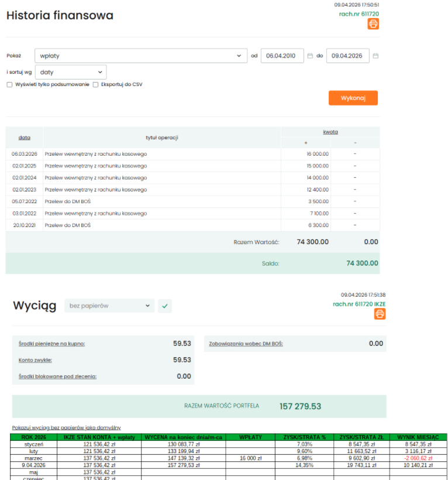Click the amount 7 100.00
Image resolution: width=448 pixels, height=480 pixels.
[319, 214]
